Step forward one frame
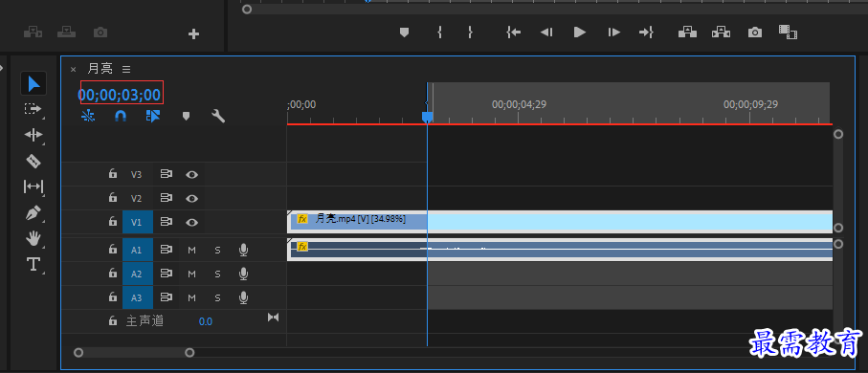This screenshot has height=373, width=868. pos(613,33)
